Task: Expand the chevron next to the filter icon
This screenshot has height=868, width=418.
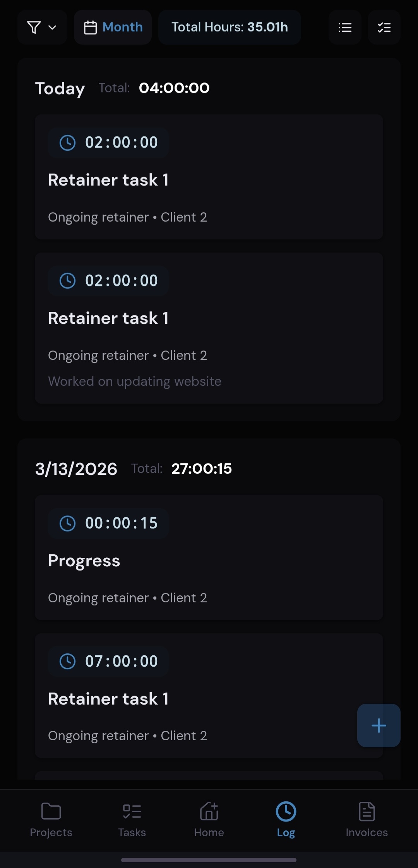Action: point(52,27)
